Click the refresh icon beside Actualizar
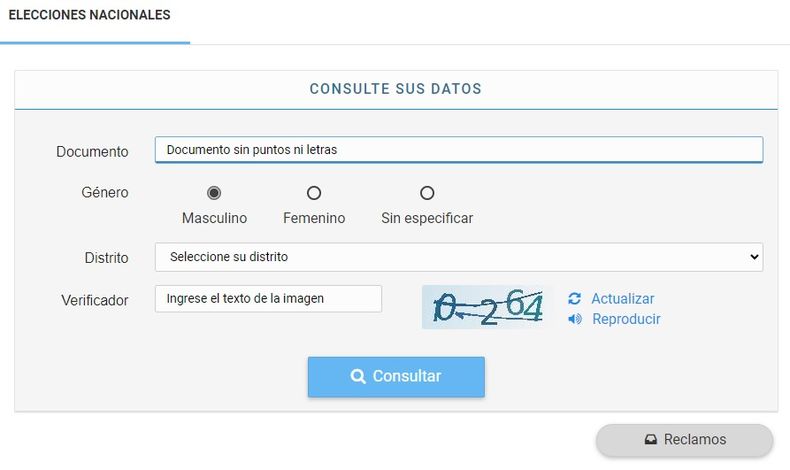This screenshot has width=790, height=470. click(574, 299)
